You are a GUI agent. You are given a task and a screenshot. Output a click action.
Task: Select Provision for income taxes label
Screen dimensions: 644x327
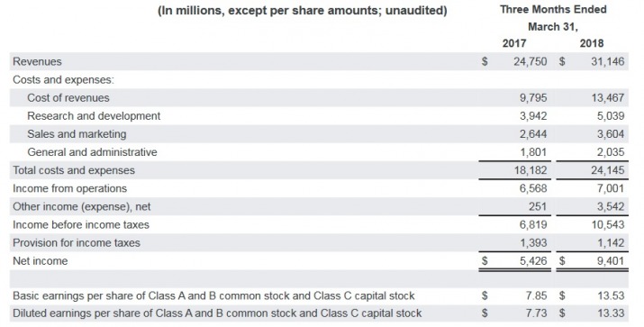coord(77,243)
